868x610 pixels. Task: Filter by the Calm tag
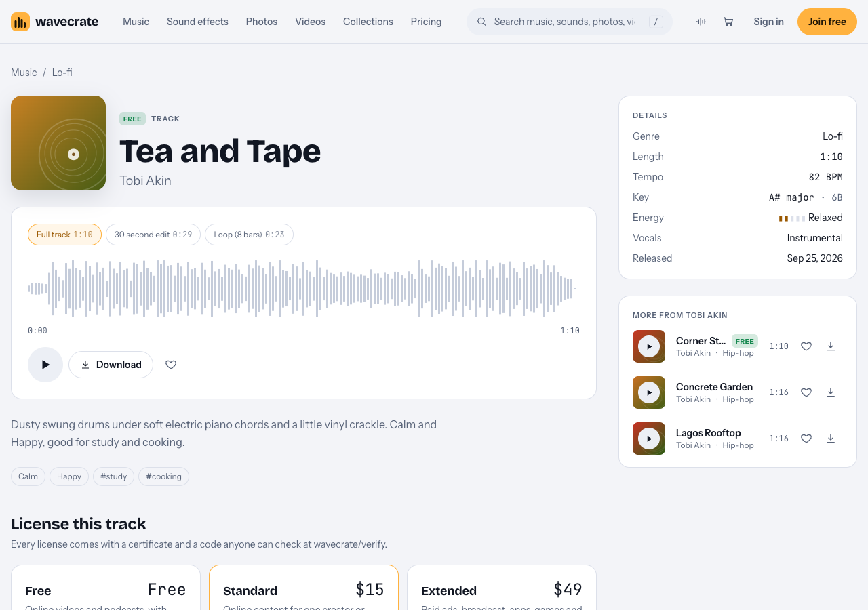[28, 476]
